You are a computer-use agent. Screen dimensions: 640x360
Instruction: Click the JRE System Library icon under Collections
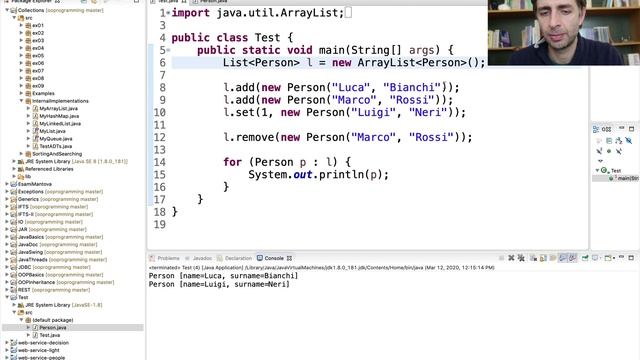pos(21,161)
